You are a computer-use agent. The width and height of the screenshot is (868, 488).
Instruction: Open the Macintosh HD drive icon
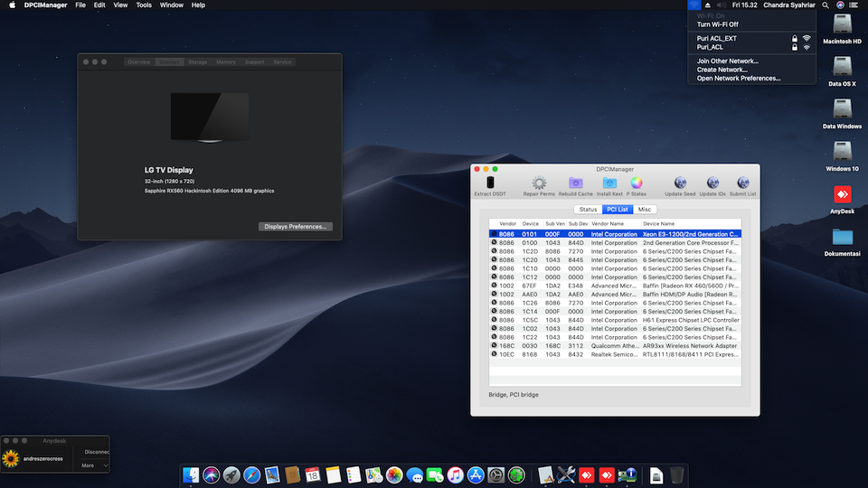click(842, 25)
